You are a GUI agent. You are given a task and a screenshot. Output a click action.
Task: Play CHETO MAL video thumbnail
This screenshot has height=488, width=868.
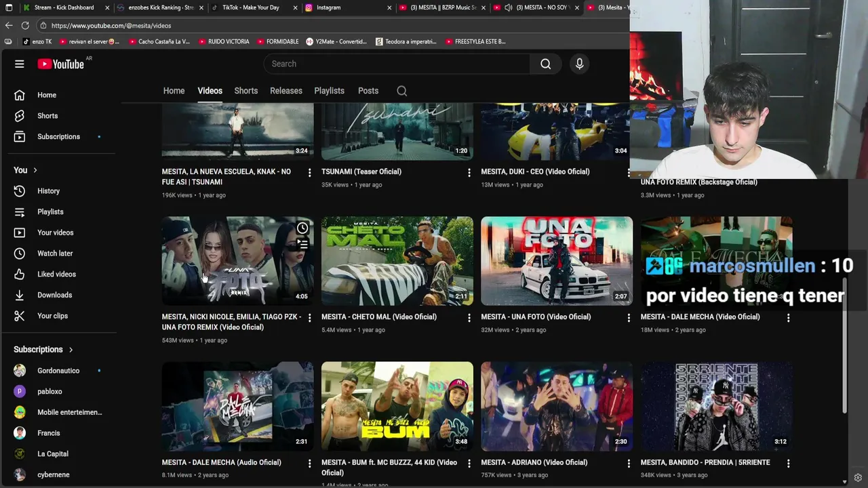coord(397,261)
